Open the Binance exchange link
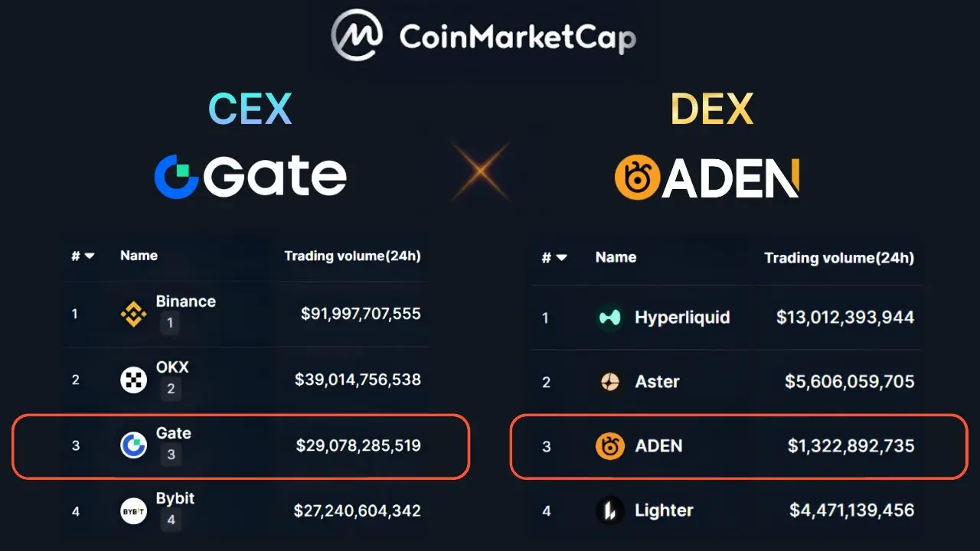The width and height of the screenshot is (980, 551). [x=185, y=301]
